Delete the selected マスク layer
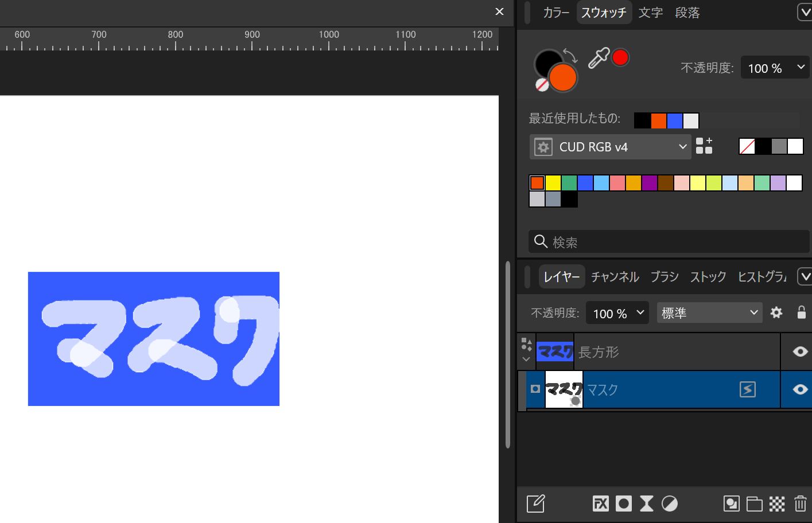 (801, 504)
